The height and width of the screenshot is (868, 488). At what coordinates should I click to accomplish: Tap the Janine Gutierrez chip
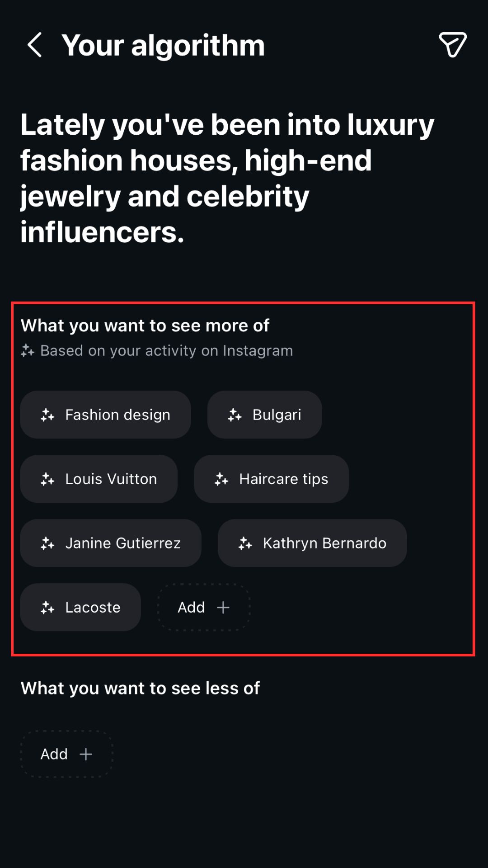tap(123, 543)
